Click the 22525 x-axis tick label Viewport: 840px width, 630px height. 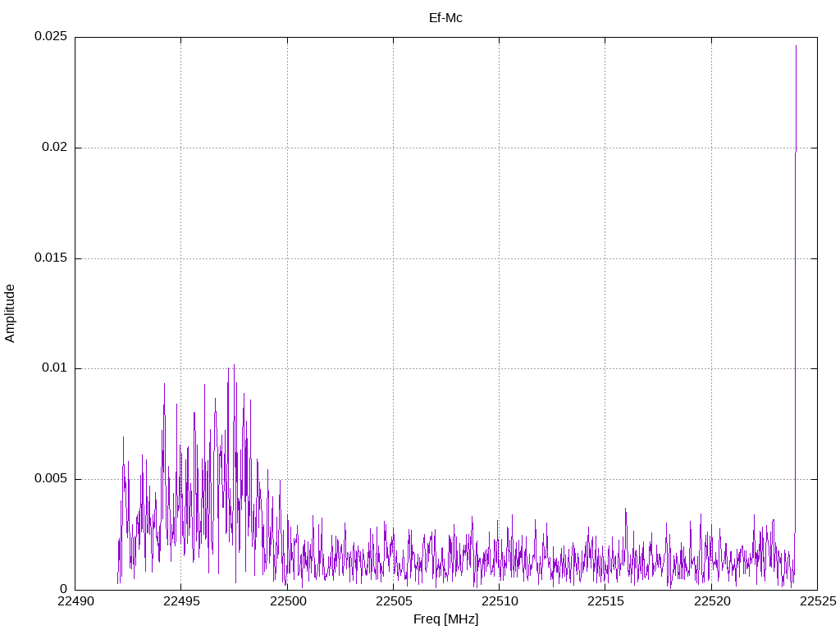tap(817, 601)
